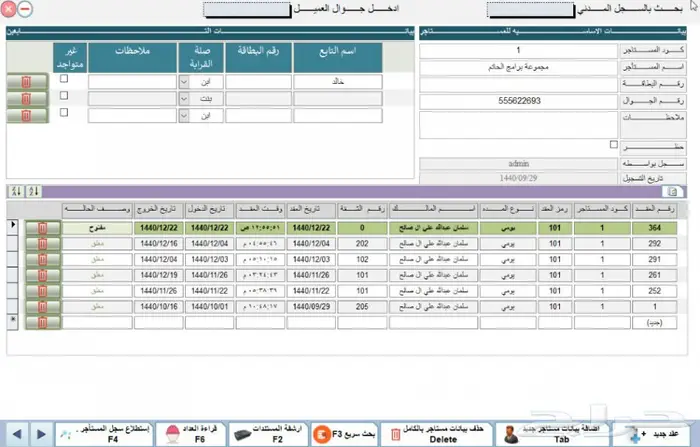Screen dimensions: 700x447
Task: Delete contract row dated 1440/09/29
Action: 42,307
